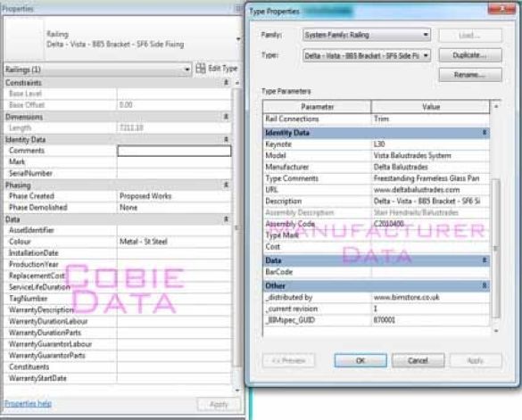Click the Duplicate button
522x420 pixels.
click(470, 55)
